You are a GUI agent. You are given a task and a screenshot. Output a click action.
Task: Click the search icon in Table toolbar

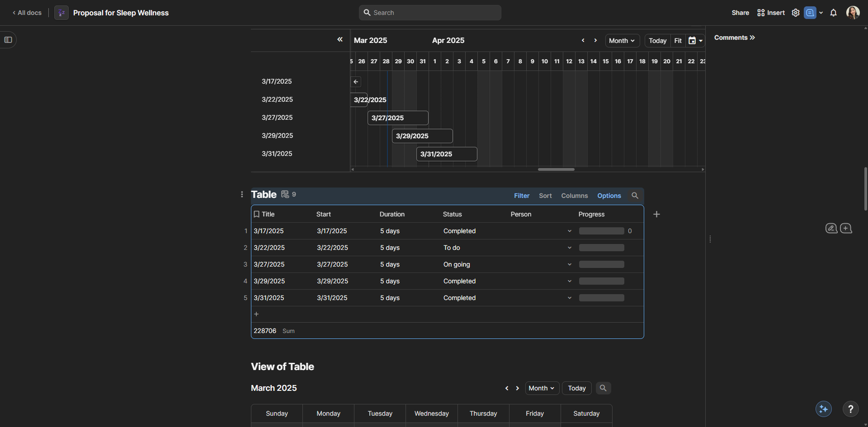coord(635,196)
